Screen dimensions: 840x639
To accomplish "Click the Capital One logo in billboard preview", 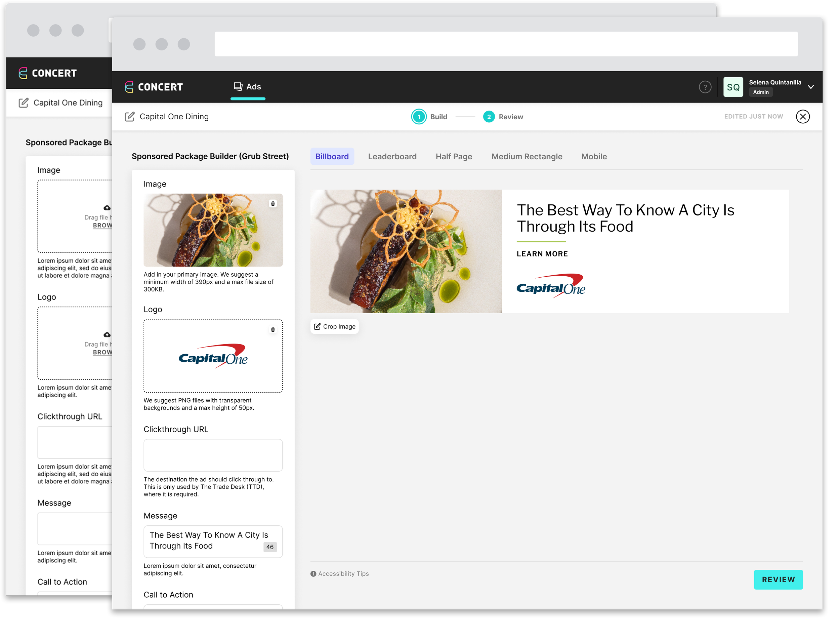I will point(551,286).
